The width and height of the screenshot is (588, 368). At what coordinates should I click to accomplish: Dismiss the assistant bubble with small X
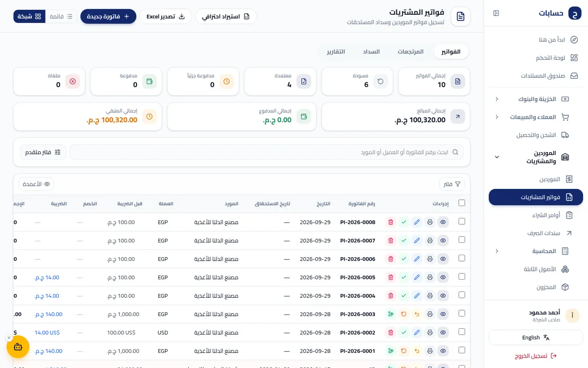point(9,338)
